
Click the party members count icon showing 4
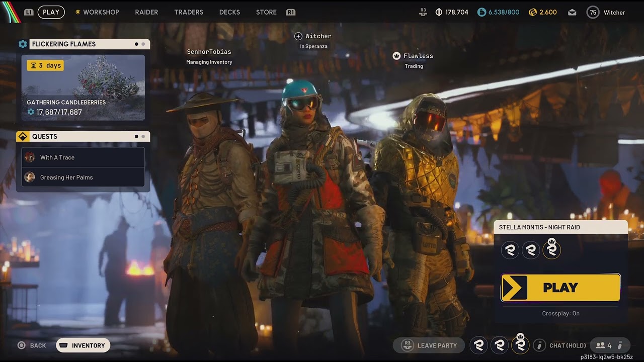(x=600, y=345)
